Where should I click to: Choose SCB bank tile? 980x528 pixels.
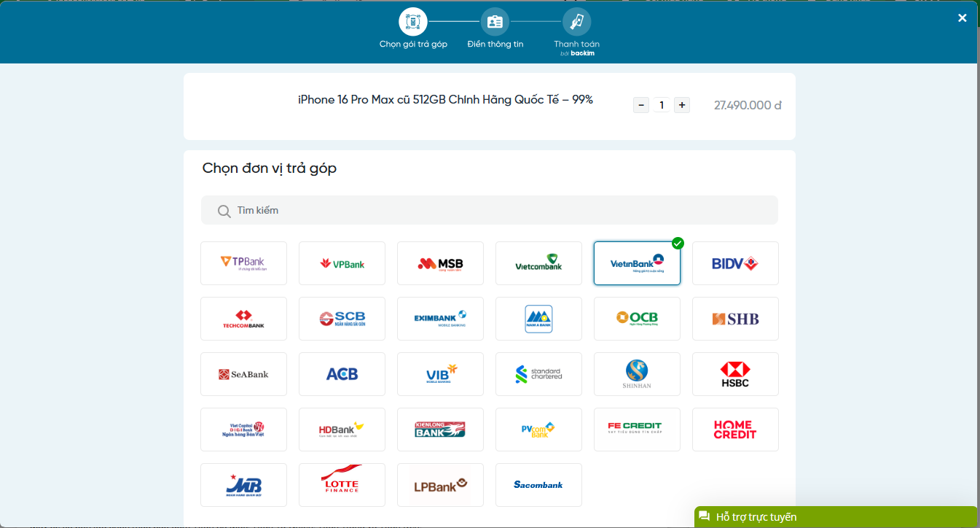(342, 319)
